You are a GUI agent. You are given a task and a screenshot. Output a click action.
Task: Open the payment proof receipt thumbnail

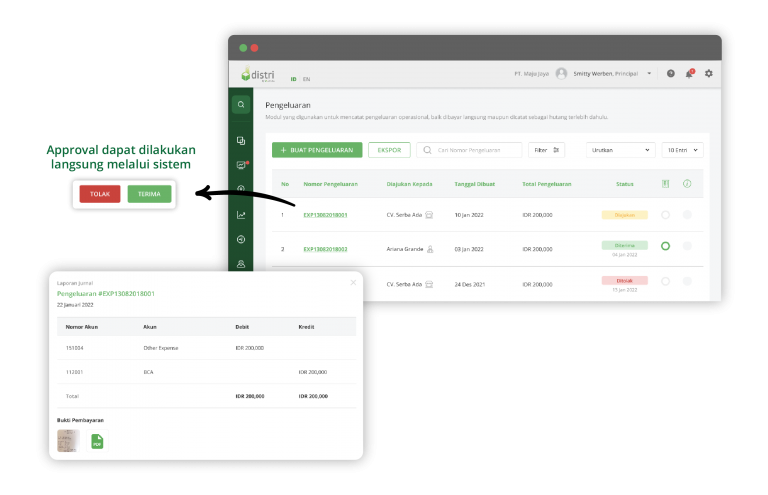[69, 441]
